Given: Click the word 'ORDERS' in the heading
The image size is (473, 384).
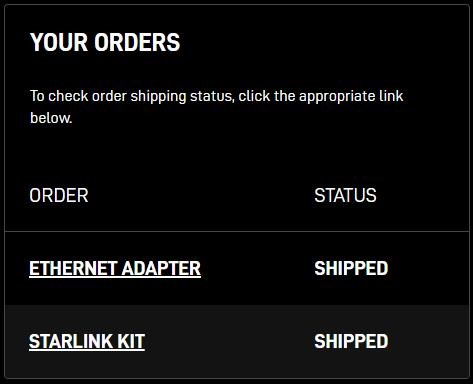Looking at the screenshot, I should coord(137,42).
